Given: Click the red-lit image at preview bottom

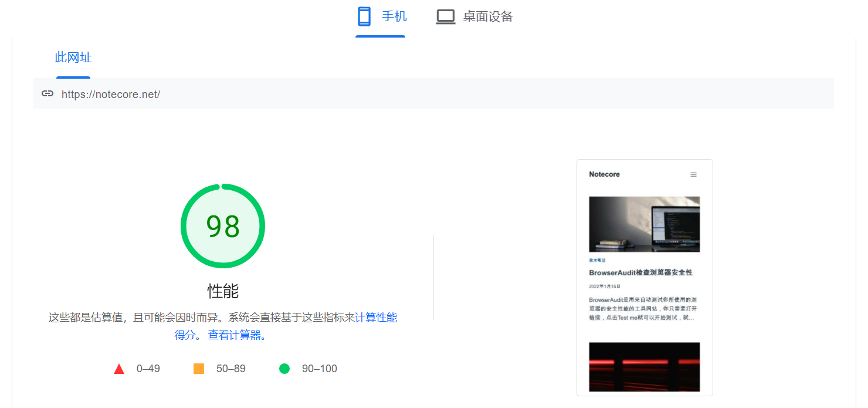Looking at the screenshot, I should pyautogui.click(x=644, y=366).
